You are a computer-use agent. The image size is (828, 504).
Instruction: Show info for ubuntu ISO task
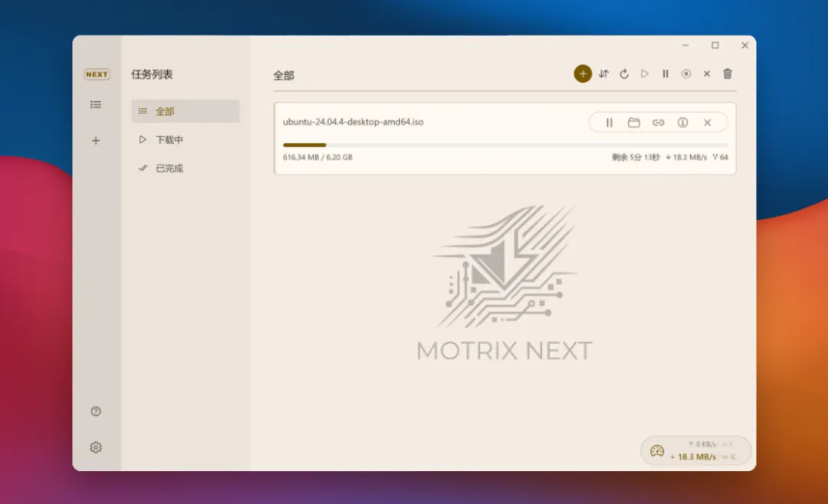[x=683, y=123]
